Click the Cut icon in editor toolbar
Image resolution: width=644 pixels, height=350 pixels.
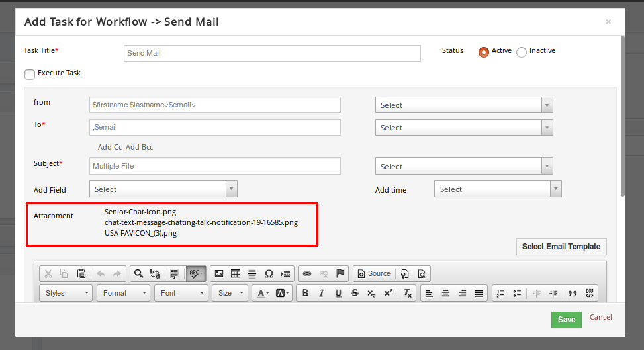(x=48, y=274)
